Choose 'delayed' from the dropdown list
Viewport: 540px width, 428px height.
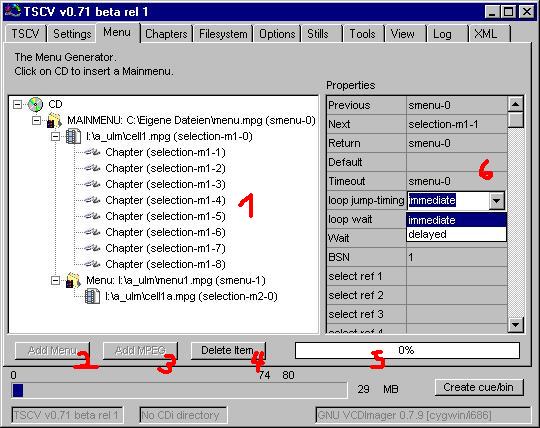(x=457, y=234)
